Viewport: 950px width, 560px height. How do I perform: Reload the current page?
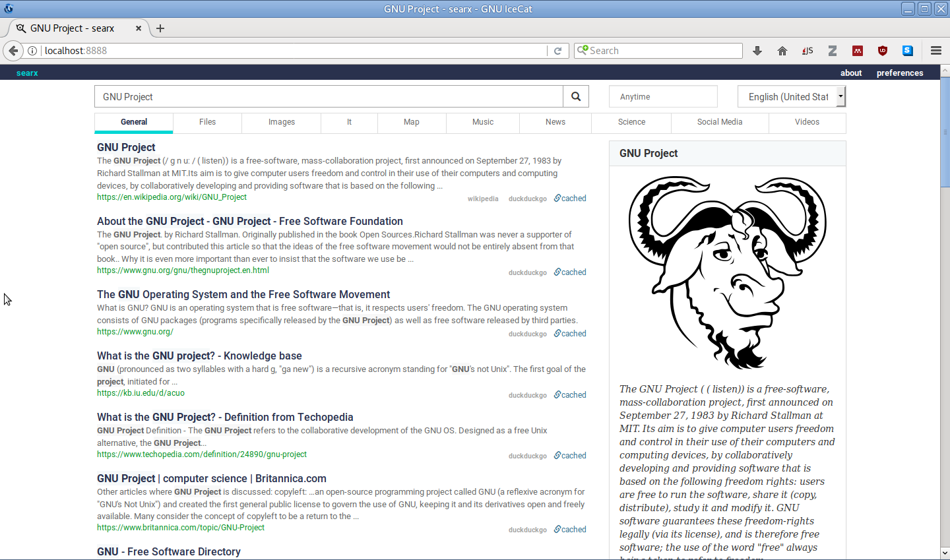pyautogui.click(x=557, y=51)
